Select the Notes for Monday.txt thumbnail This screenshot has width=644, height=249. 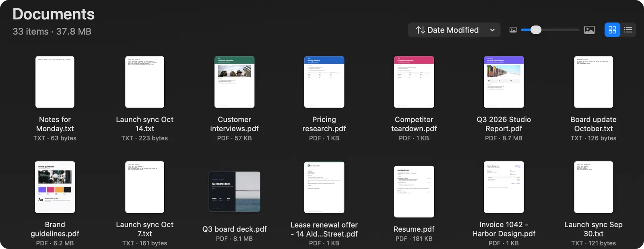pos(55,82)
